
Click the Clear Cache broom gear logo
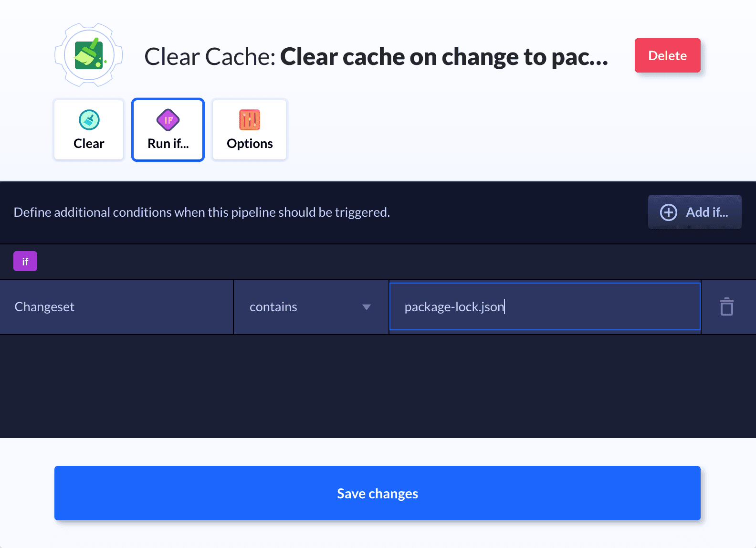pos(89,55)
